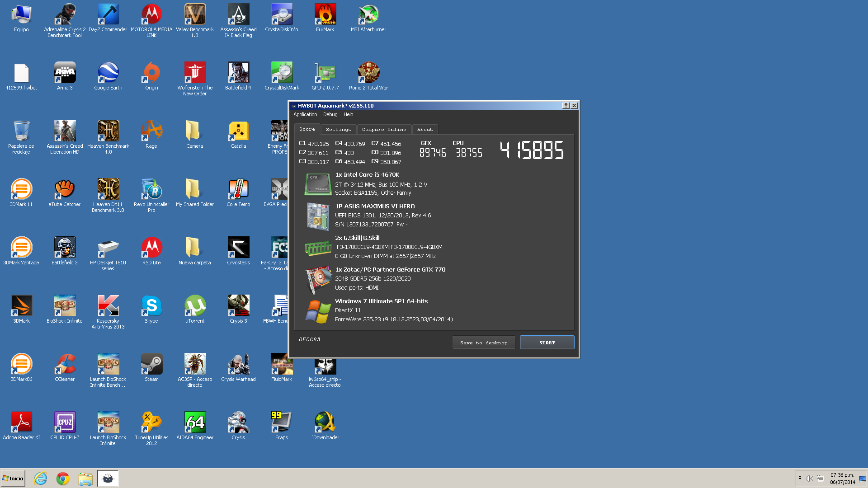Select the Score tab
The image size is (868, 488).
(x=307, y=129)
